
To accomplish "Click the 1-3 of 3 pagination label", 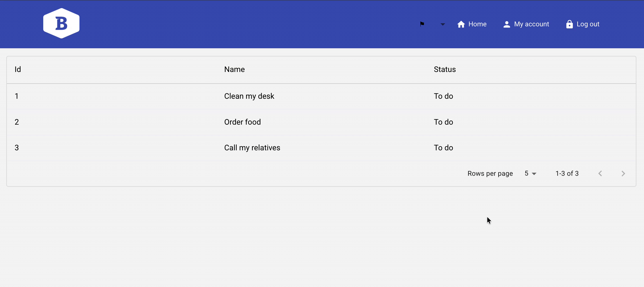I will pyautogui.click(x=567, y=174).
